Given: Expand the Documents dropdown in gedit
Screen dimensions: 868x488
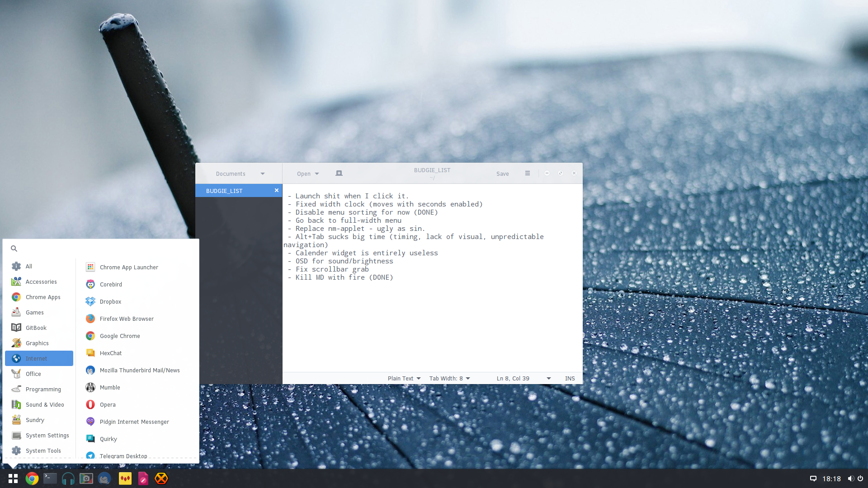Looking at the screenshot, I should coord(240,174).
